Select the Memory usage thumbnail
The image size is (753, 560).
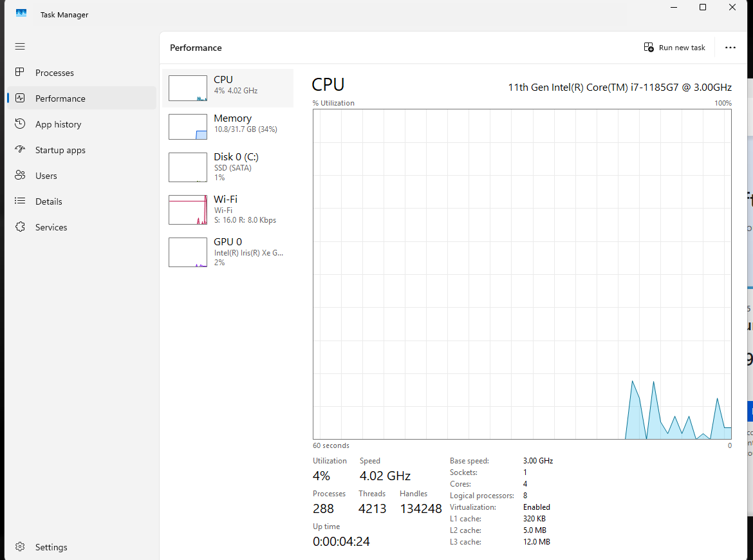tap(188, 127)
